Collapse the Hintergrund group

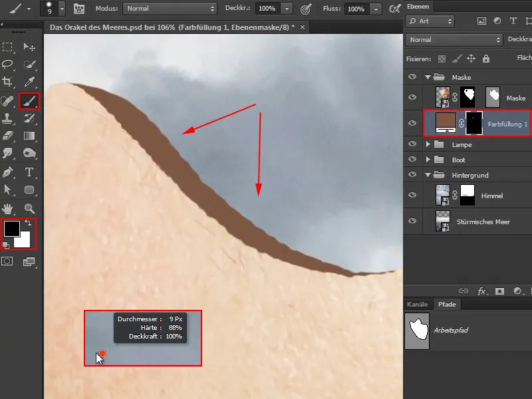428,175
